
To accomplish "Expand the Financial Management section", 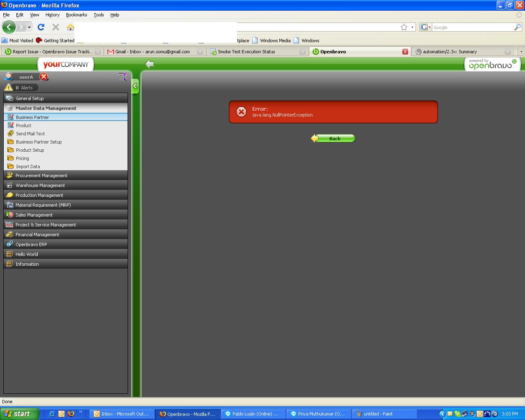I will 37,235.
